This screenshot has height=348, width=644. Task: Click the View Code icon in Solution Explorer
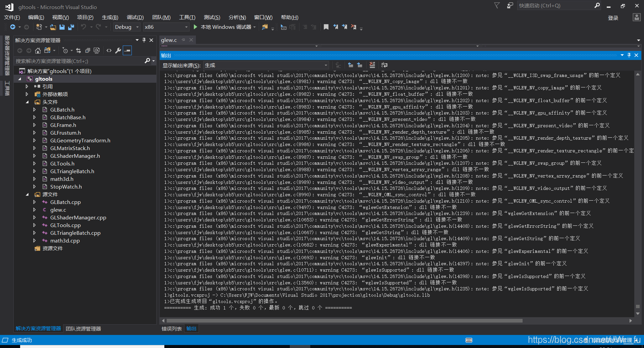pyautogui.click(x=109, y=51)
